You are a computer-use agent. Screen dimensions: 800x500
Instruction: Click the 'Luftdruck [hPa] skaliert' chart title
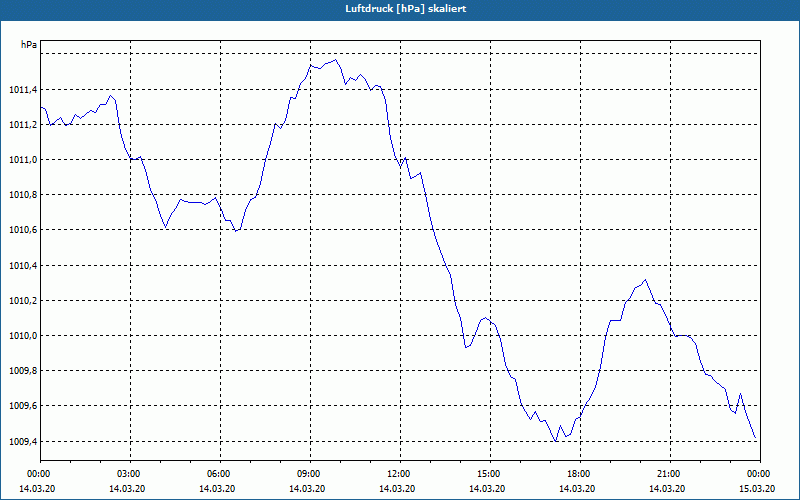406,9
